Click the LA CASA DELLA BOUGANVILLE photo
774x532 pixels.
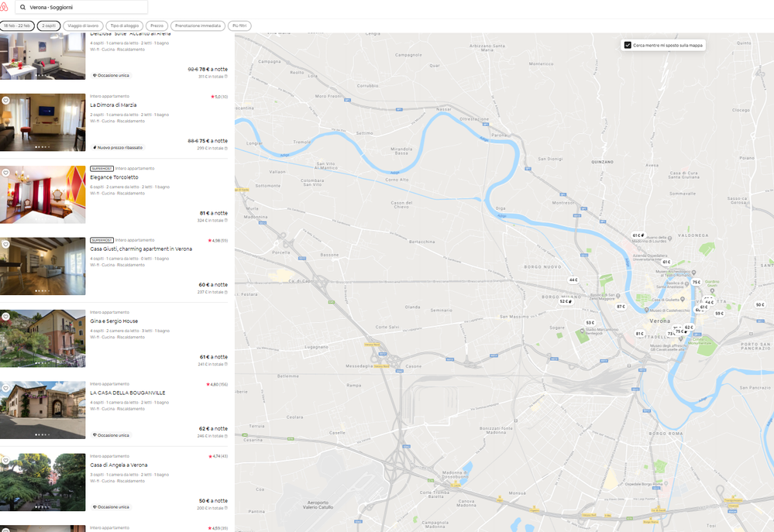[x=43, y=410]
